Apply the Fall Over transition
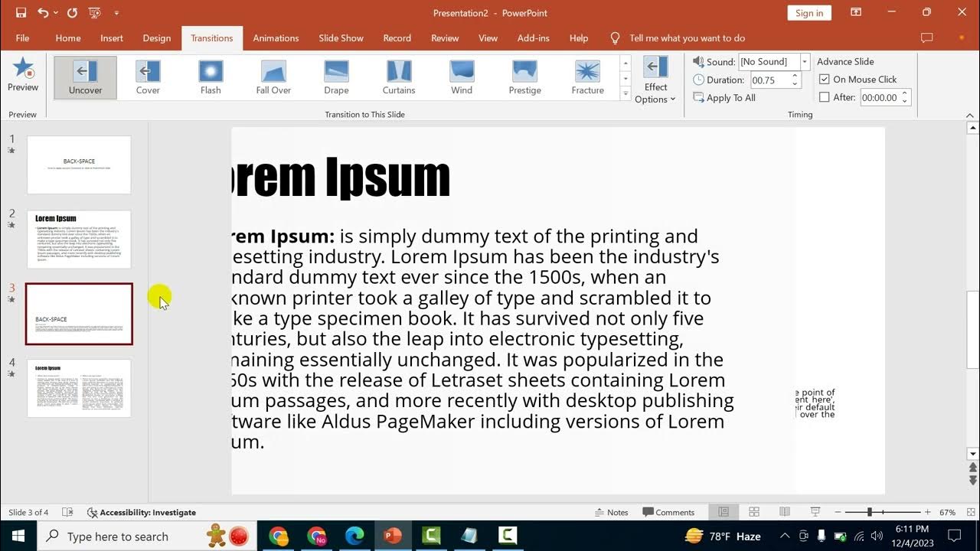Image resolution: width=980 pixels, height=551 pixels. tap(273, 77)
